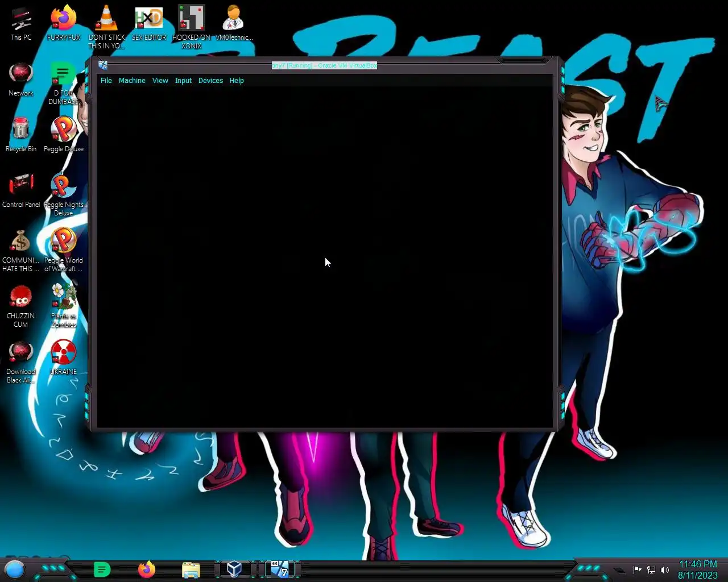The image size is (728, 582).
Task: Open the network tray icon
Action: point(651,570)
